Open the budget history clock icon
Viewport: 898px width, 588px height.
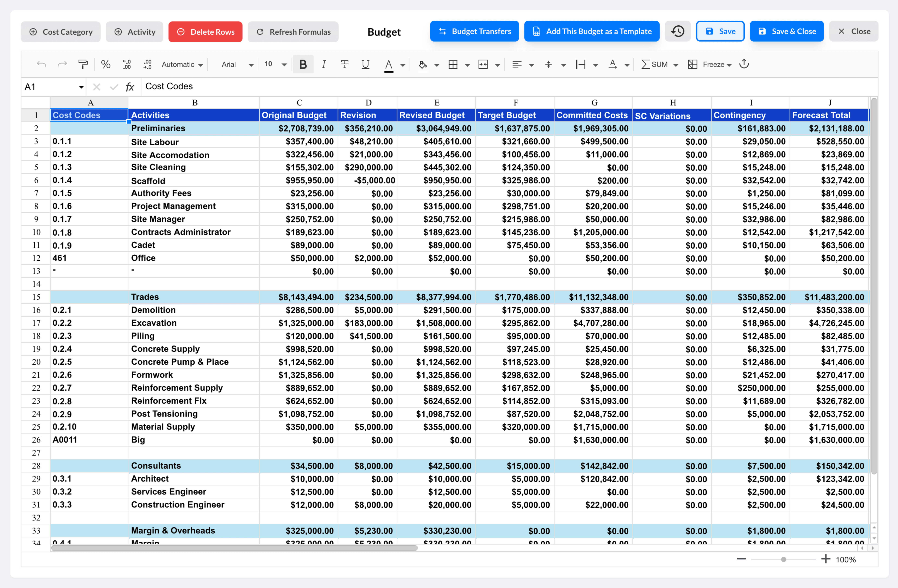point(678,31)
